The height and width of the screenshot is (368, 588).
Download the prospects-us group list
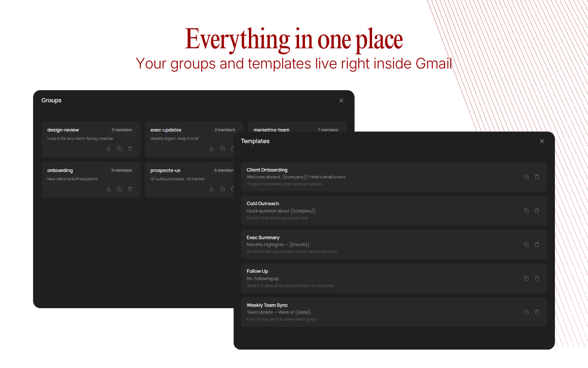point(211,189)
